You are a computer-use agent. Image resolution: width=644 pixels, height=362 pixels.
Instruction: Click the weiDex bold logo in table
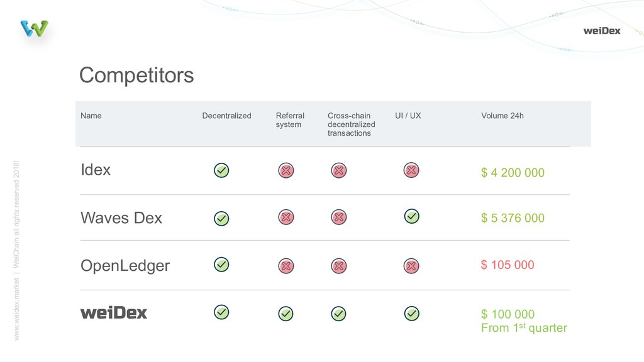pyautogui.click(x=114, y=312)
